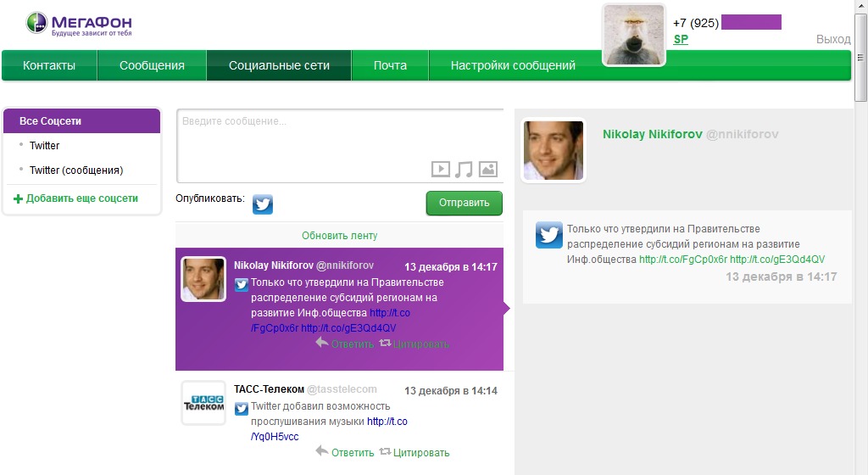Image resolution: width=868 pixels, height=475 pixels.
Task: Click TACC-Телеком avatar in the feed
Action: [203, 403]
